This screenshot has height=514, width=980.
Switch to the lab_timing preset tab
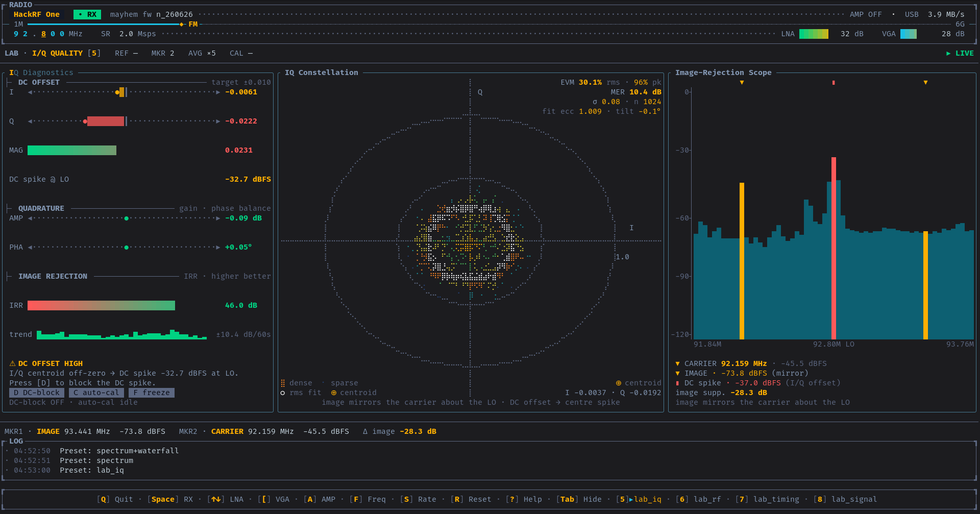pyautogui.click(x=767, y=499)
